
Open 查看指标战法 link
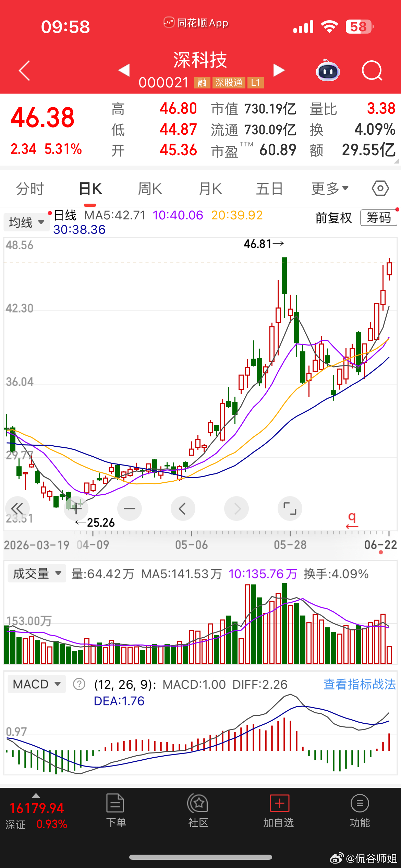(x=360, y=684)
